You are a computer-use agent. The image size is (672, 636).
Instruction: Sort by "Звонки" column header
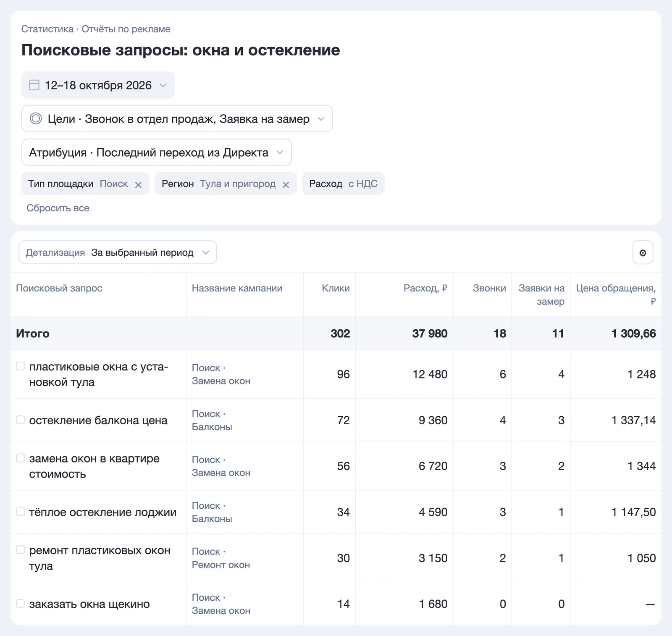coord(489,288)
